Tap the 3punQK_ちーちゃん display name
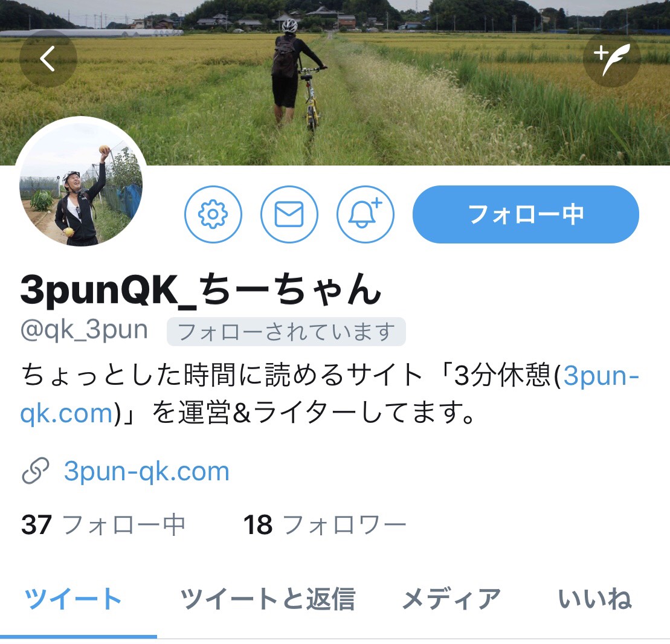This screenshot has width=670, height=644. pyautogui.click(x=201, y=290)
